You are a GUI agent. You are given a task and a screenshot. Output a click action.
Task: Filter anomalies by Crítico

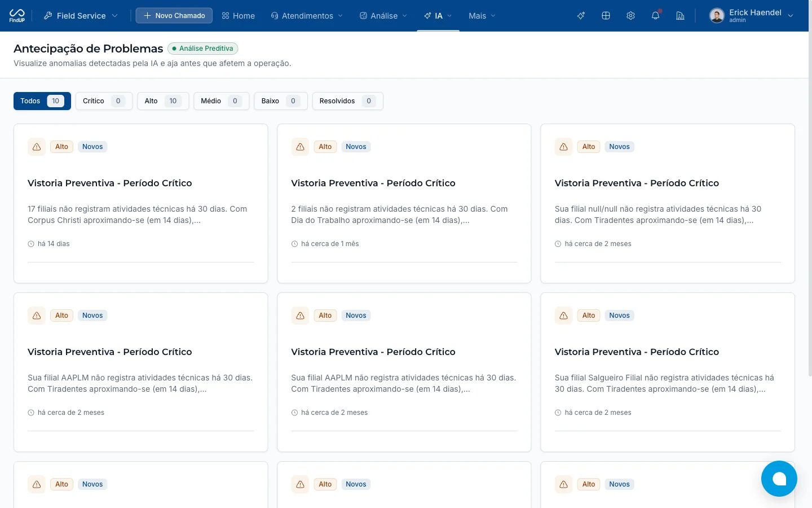(x=104, y=101)
